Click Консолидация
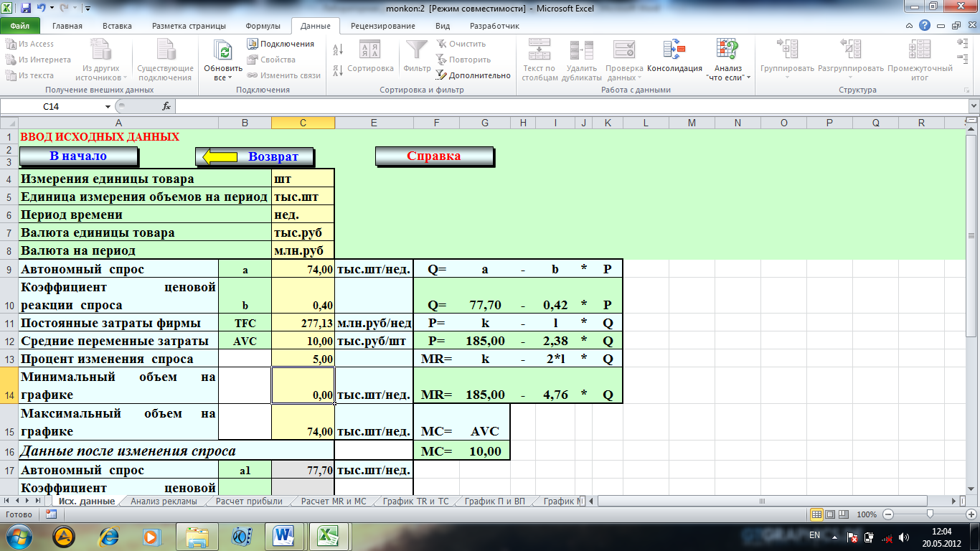Screen dimensions: 980x551 coord(674,56)
